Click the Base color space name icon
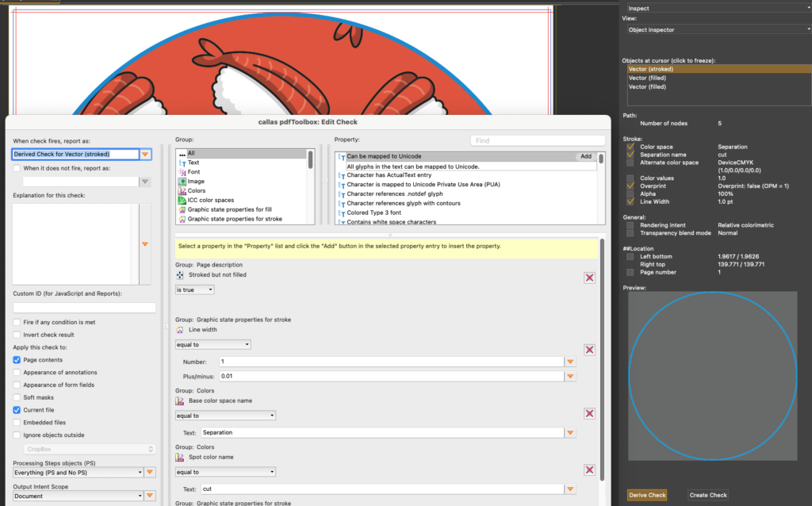Viewport: 812px width, 506px height. coord(181,403)
